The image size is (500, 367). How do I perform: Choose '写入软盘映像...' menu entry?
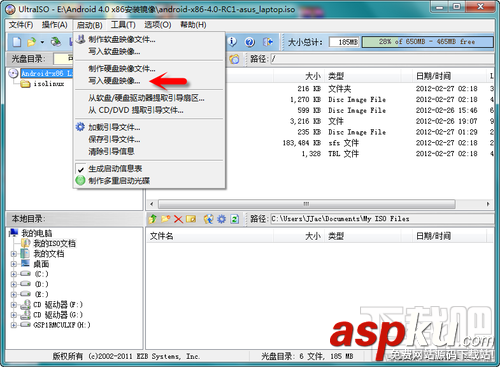point(149,51)
